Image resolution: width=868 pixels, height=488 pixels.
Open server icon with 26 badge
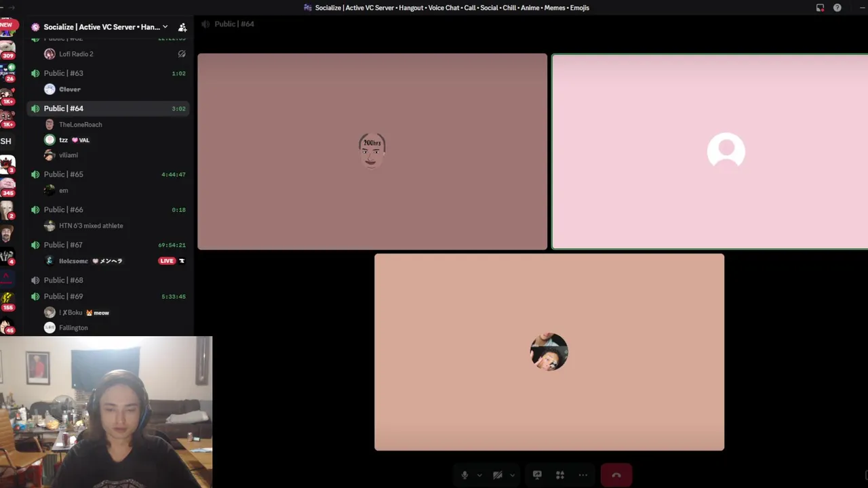click(7, 73)
